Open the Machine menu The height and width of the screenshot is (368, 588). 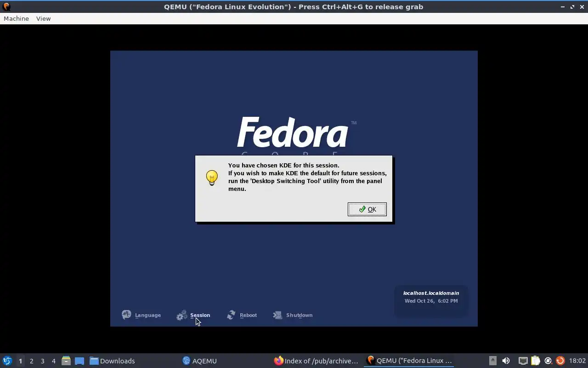pos(16,18)
